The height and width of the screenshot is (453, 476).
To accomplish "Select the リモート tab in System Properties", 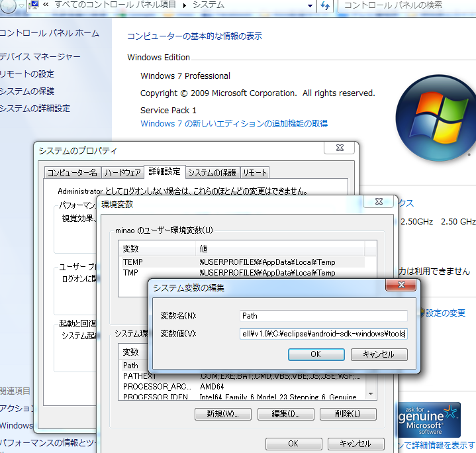I will (x=254, y=173).
